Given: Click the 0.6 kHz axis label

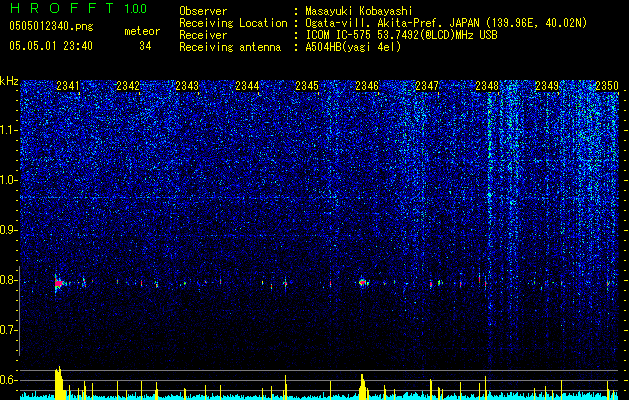Looking at the screenshot, I should pyautogui.click(x=9, y=380).
